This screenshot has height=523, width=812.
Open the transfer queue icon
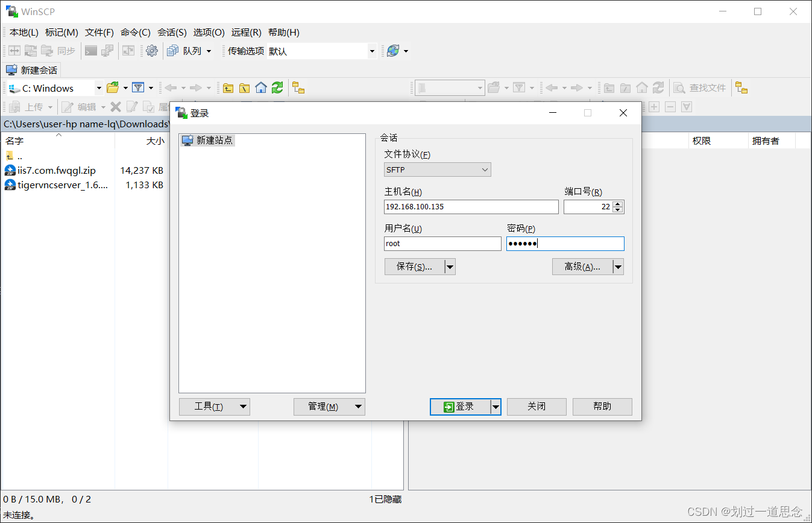point(173,51)
